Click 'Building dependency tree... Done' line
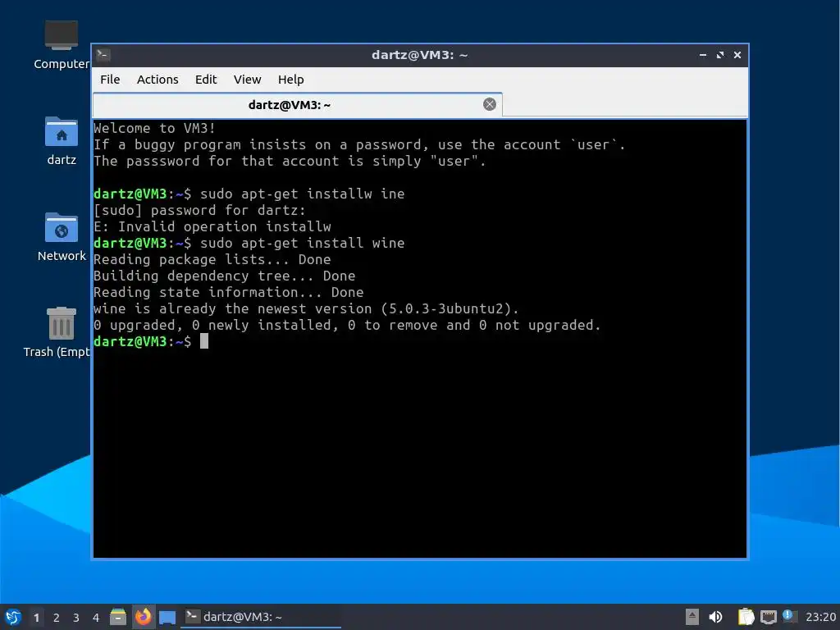The image size is (840, 630). pos(224,276)
